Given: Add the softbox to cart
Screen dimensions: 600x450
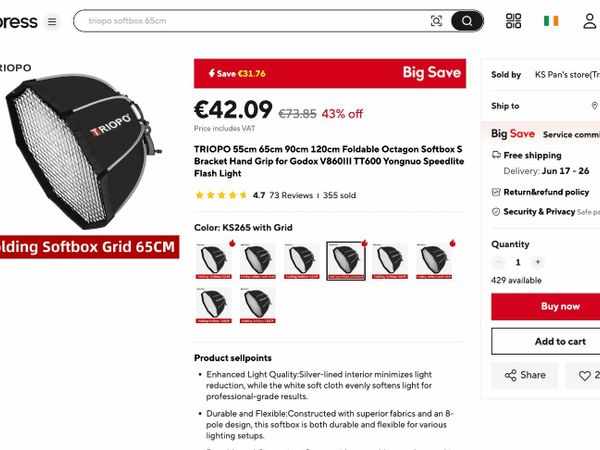Looking at the screenshot, I should click(546, 341).
